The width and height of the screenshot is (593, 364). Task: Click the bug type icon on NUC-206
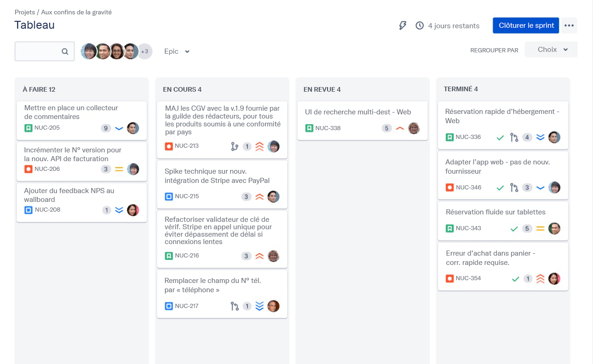[x=28, y=169]
